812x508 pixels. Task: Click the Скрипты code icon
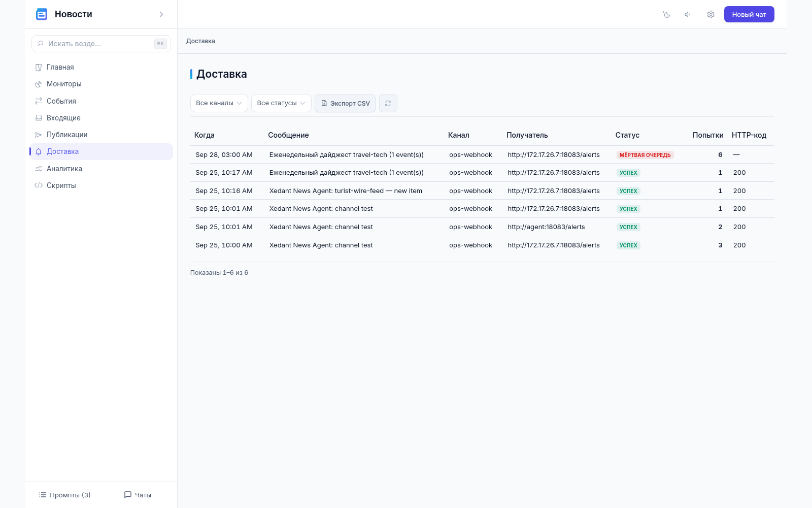pos(39,185)
